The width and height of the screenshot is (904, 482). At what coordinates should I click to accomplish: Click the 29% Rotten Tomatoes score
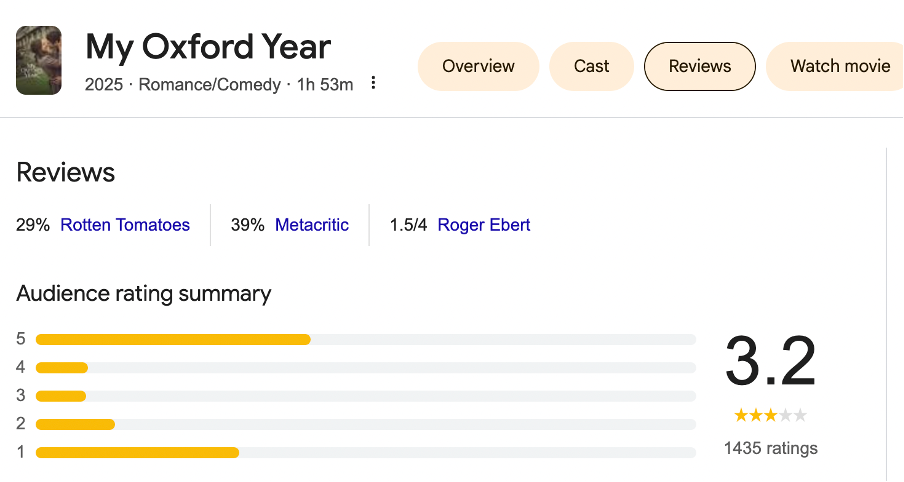pos(33,225)
